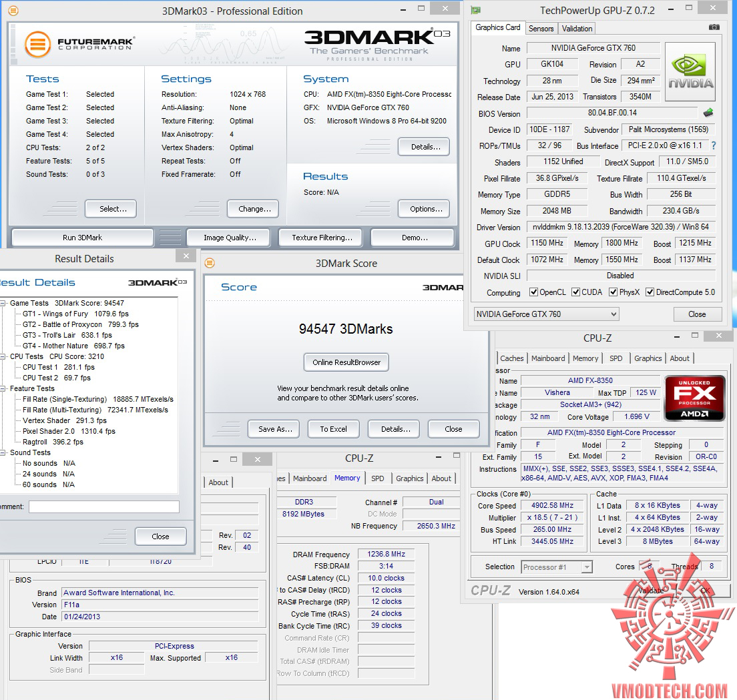Open Caches tab in front CPU-Z window
This screenshot has width=737, height=700.
511,358
